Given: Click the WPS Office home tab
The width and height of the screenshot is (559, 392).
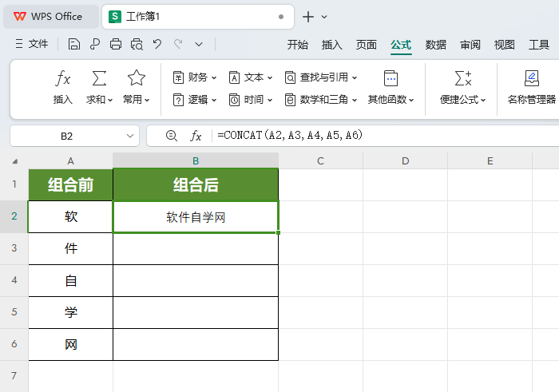Looking at the screenshot, I should (51, 17).
